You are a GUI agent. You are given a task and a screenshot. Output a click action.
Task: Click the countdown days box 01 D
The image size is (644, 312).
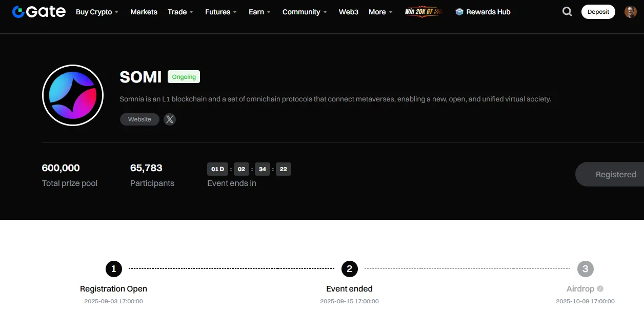click(x=217, y=169)
